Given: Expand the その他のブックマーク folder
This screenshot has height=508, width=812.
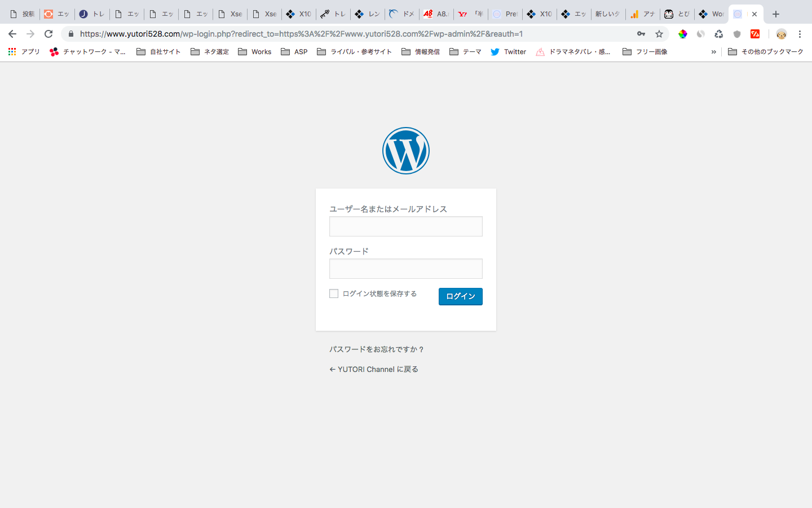Looking at the screenshot, I should pyautogui.click(x=766, y=52).
